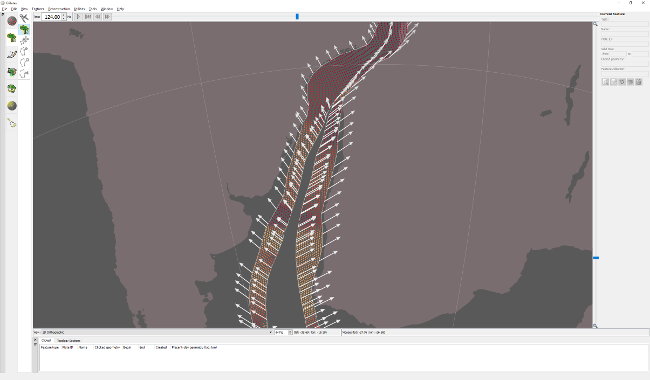This screenshot has height=380, width=650.
Task: Click the Query Feature button icon
Action: coord(605,82)
